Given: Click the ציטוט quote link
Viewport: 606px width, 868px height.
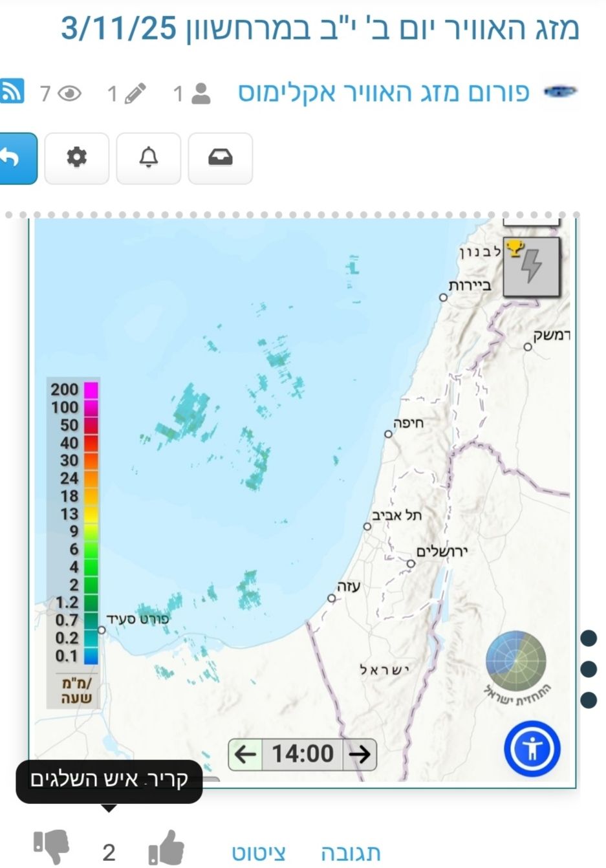Looking at the screenshot, I should (x=259, y=852).
